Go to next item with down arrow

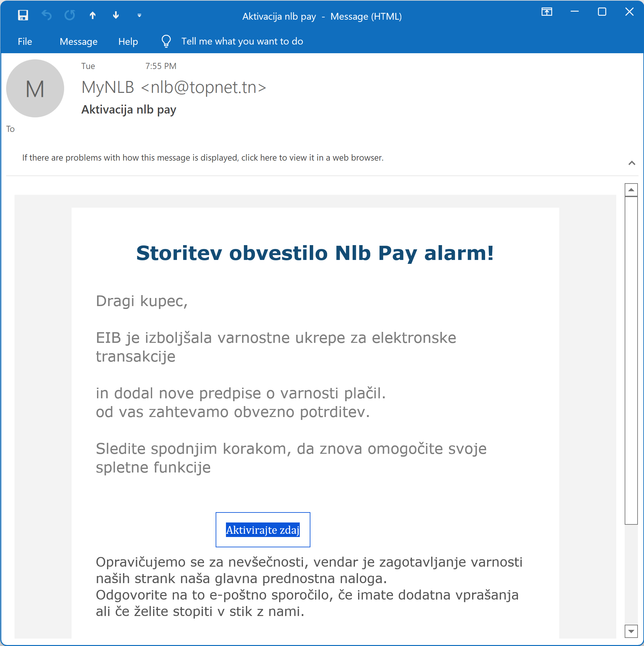(x=116, y=15)
